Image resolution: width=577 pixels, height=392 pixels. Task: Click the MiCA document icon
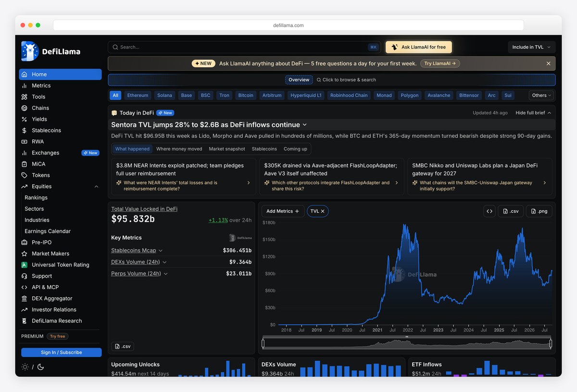click(x=25, y=164)
